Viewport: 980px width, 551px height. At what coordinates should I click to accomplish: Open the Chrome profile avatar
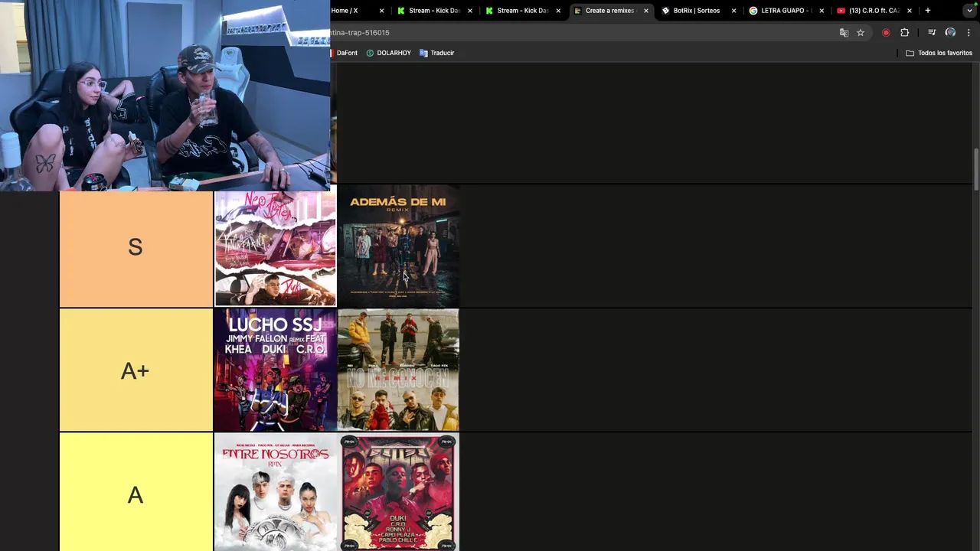tap(950, 33)
